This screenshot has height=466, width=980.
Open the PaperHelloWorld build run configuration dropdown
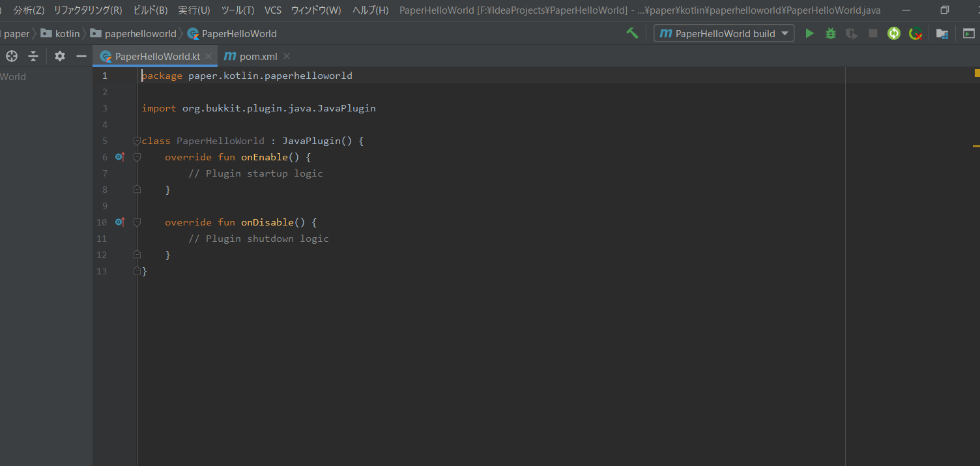pos(724,33)
